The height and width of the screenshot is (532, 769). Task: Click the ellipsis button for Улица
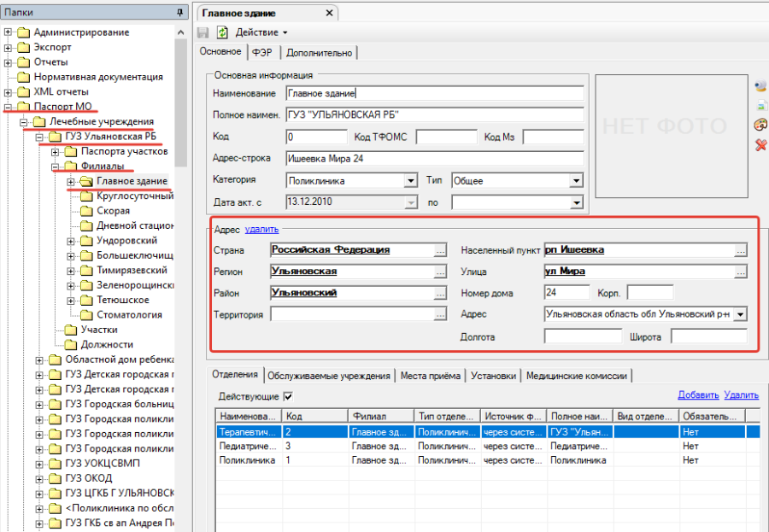740,272
